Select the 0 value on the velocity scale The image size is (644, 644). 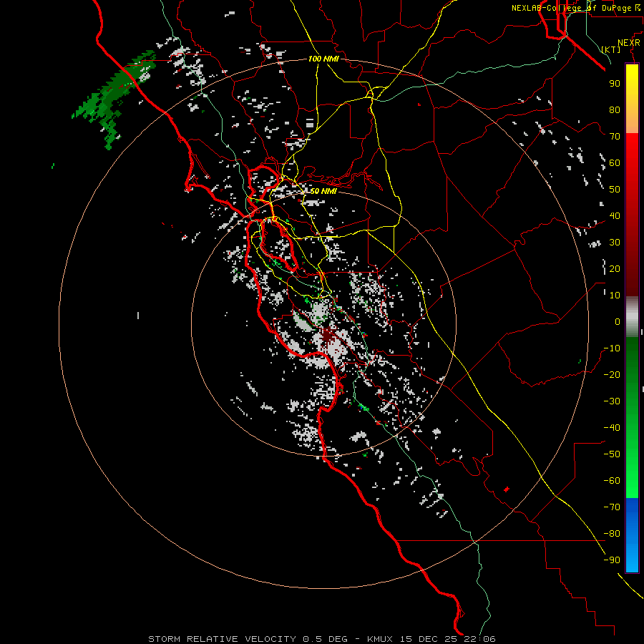click(x=618, y=321)
